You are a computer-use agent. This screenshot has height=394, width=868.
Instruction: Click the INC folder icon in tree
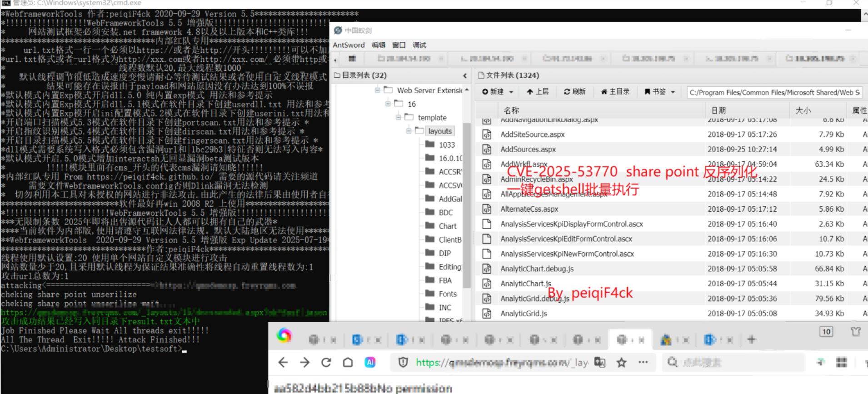coord(430,308)
